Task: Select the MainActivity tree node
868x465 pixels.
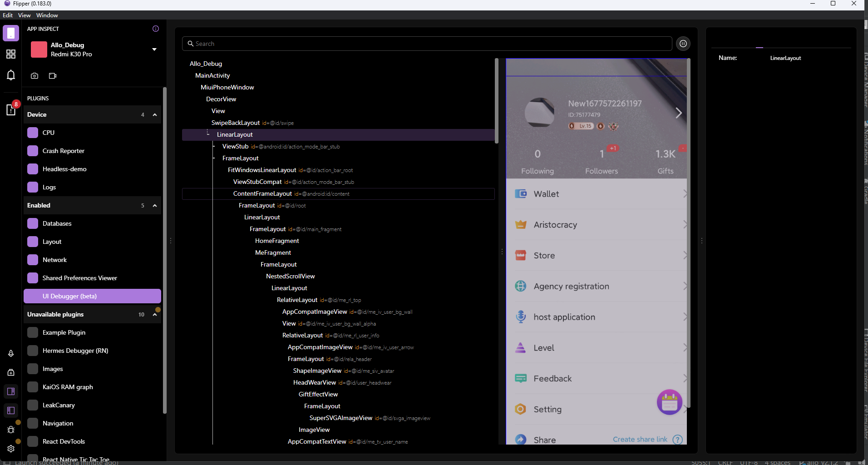Action: [212, 75]
